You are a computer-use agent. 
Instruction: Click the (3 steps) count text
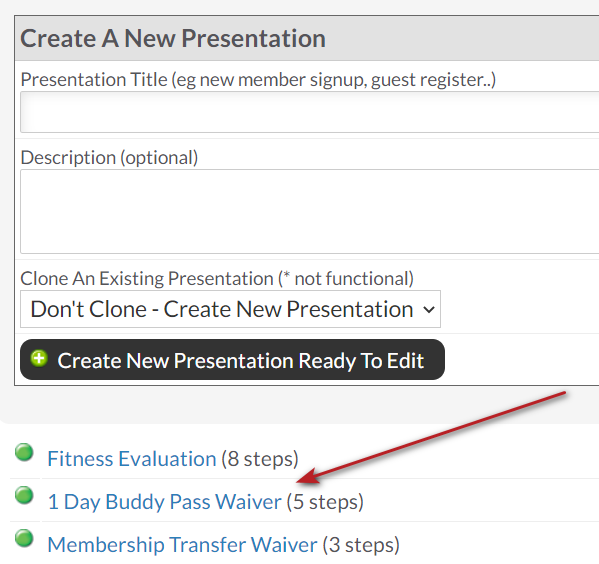pos(361,545)
